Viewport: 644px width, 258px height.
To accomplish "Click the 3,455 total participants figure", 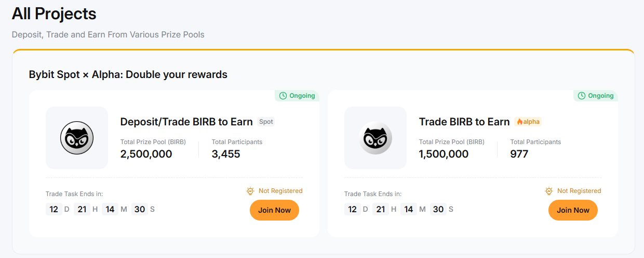I will [226, 154].
